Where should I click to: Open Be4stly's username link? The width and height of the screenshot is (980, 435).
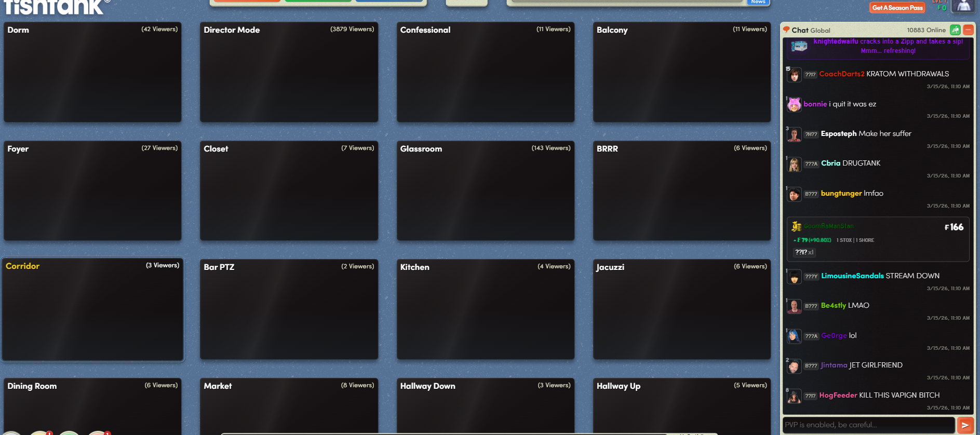point(834,306)
